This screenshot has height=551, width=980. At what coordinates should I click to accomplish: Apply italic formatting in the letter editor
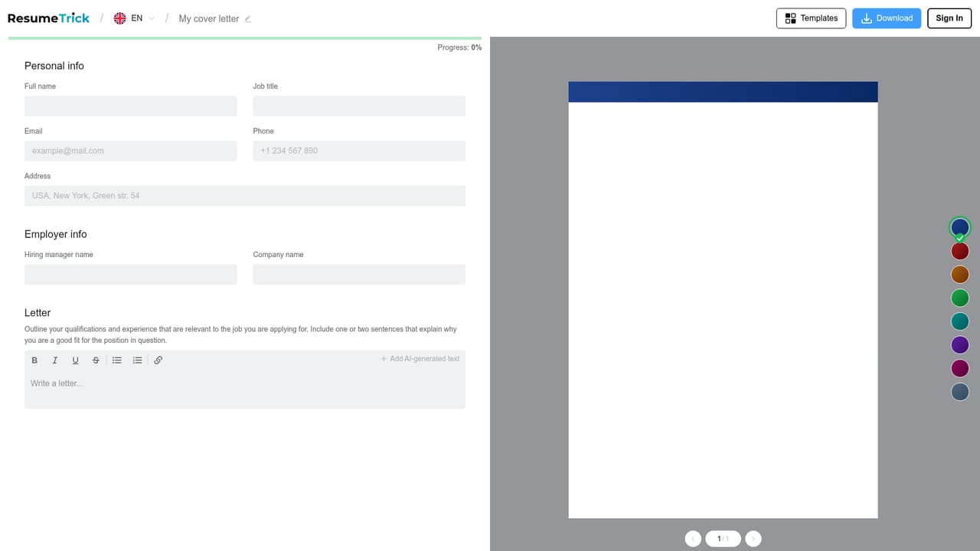[x=55, y=360]
